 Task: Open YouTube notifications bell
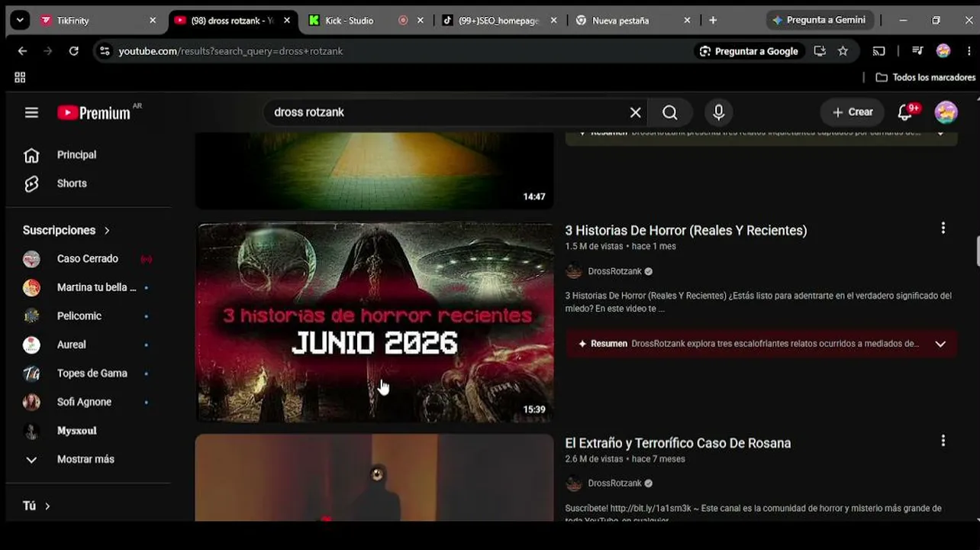[905, 112]
